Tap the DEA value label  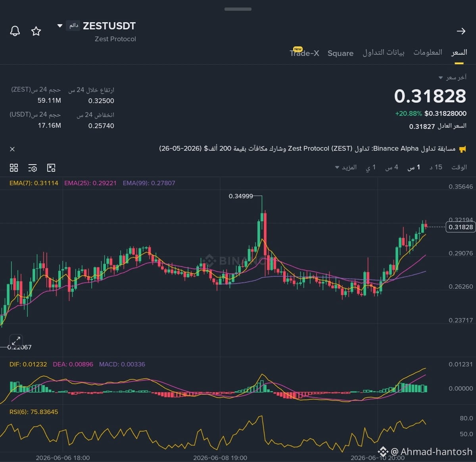point(73,364)
